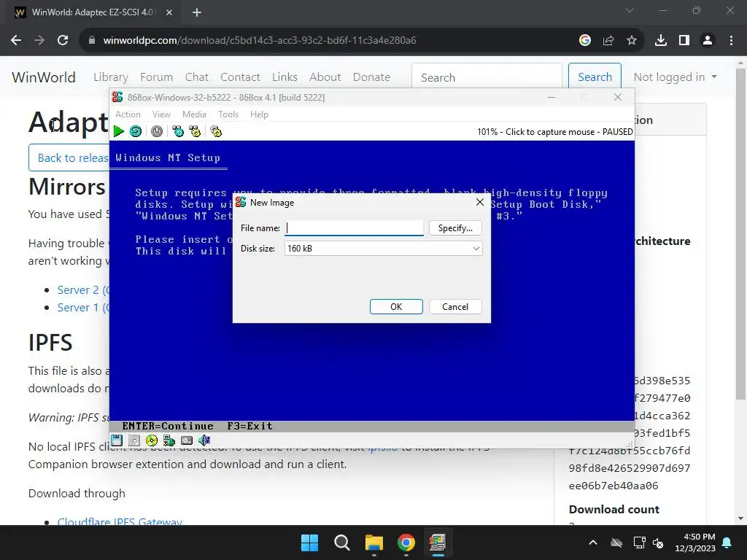Click the green Resume execution play icon
Image resolution: width=747 pixels, height=560 pixels.
point(119,131)
